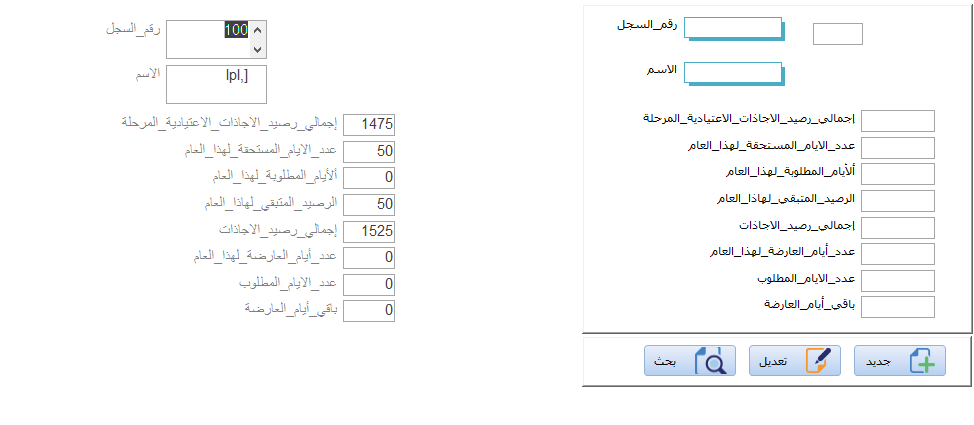Click the right عدد_الايام_المطلوب empty field
The width and height of the screenshot is (974, 425).
point(898,281)
